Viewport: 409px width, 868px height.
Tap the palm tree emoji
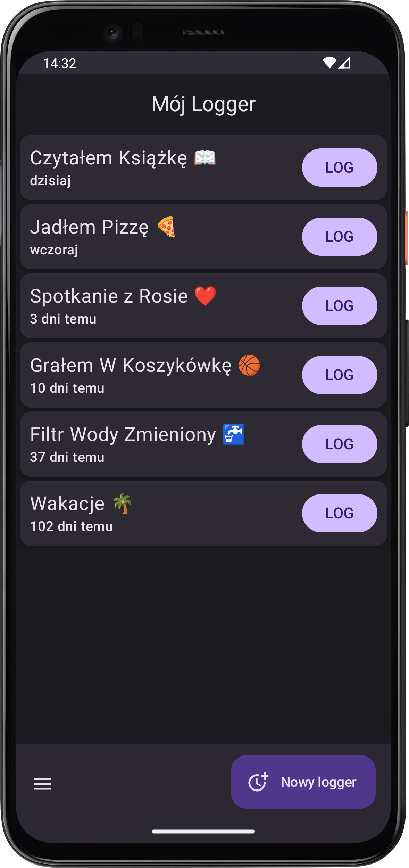coord(123,503)
